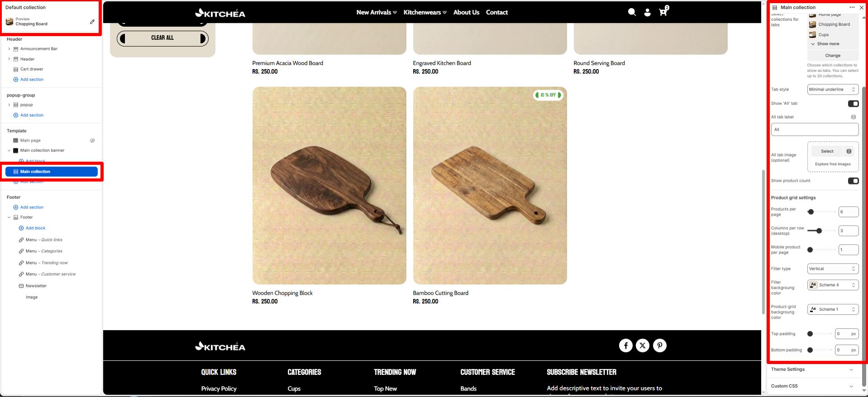Open the Tab style dropdown
The image size is (868, 397).
tap(832, 89)
